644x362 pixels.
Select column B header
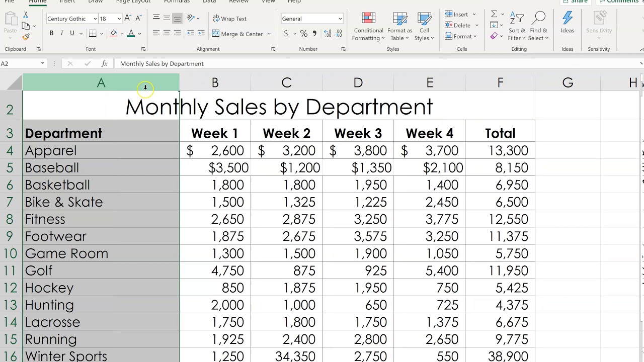pyautogui.click(x=215, y=82)
